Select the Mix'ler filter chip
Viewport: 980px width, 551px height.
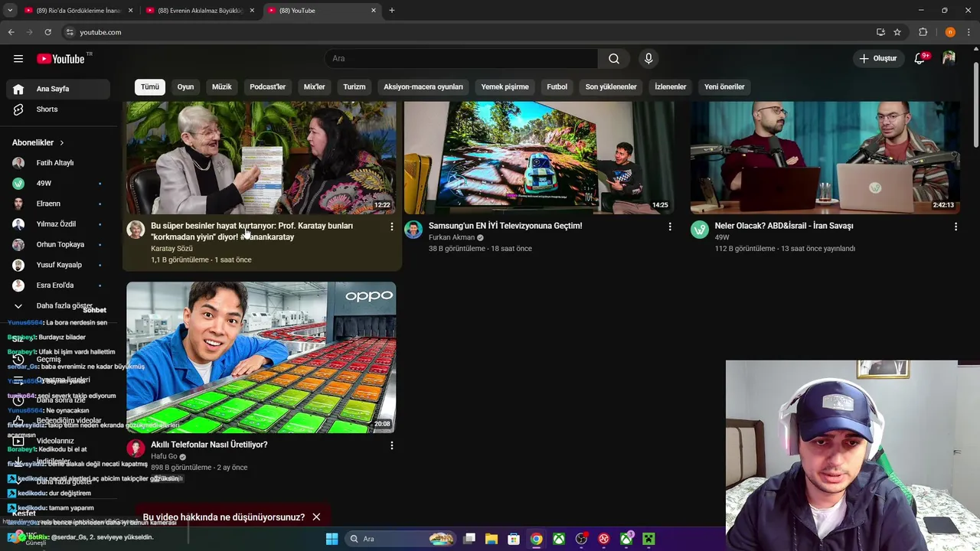[315, 86]
